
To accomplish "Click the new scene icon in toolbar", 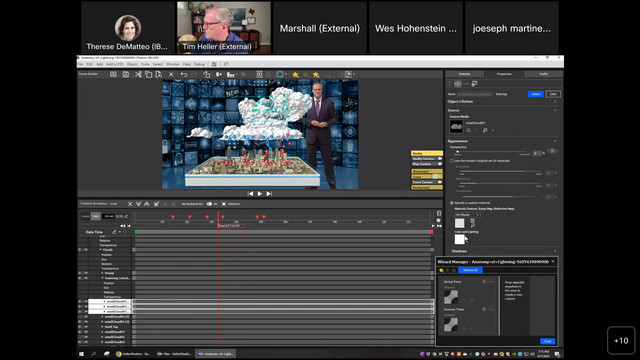I will click(x=113, y=74).
